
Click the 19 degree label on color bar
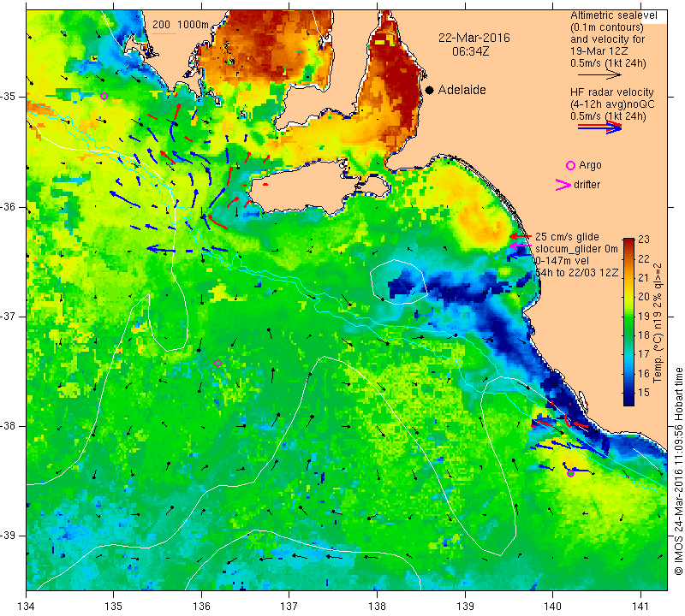click(644, 316)
